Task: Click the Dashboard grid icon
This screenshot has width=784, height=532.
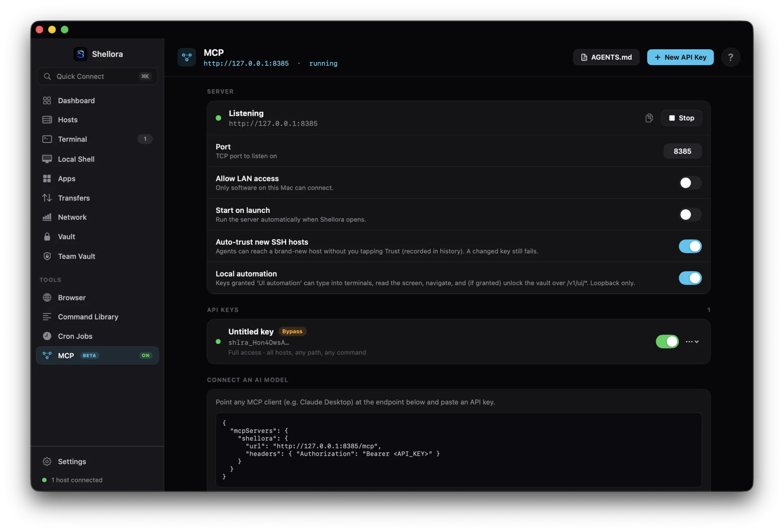Action: coord(47,101)
